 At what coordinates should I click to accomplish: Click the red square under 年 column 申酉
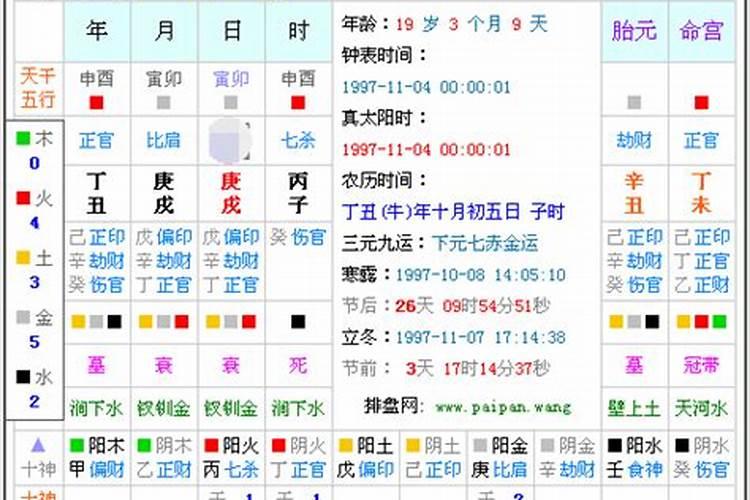click(x=97, y=102)
